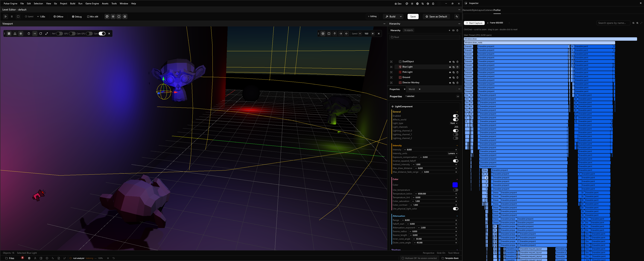Screen dimensions: 644x261
Task: Click the Save as Default button
Action: click(x=436, y=16)
